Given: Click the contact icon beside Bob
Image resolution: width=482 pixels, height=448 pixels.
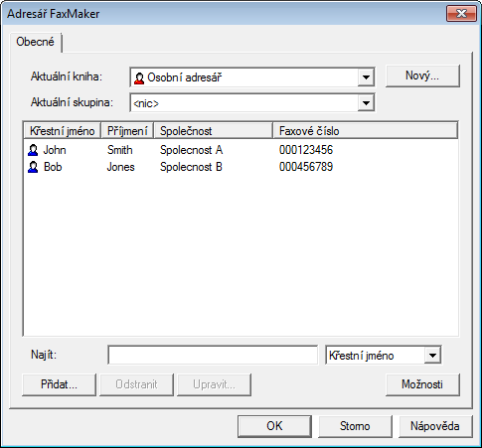Looking at the screenshot, I should pyautogui.click(x=33, y=167).
